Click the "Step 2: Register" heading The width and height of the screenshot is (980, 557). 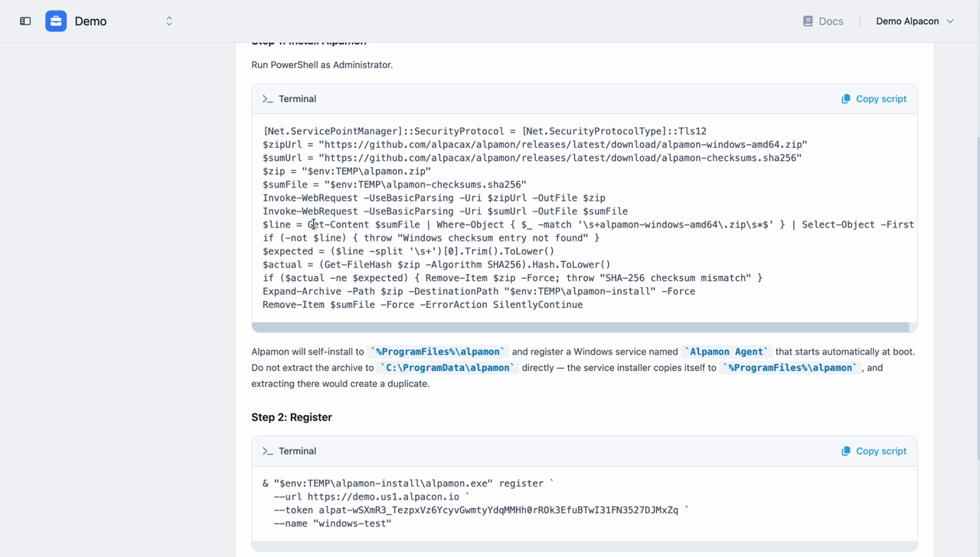pyautogui.click(x=292, y=418)
